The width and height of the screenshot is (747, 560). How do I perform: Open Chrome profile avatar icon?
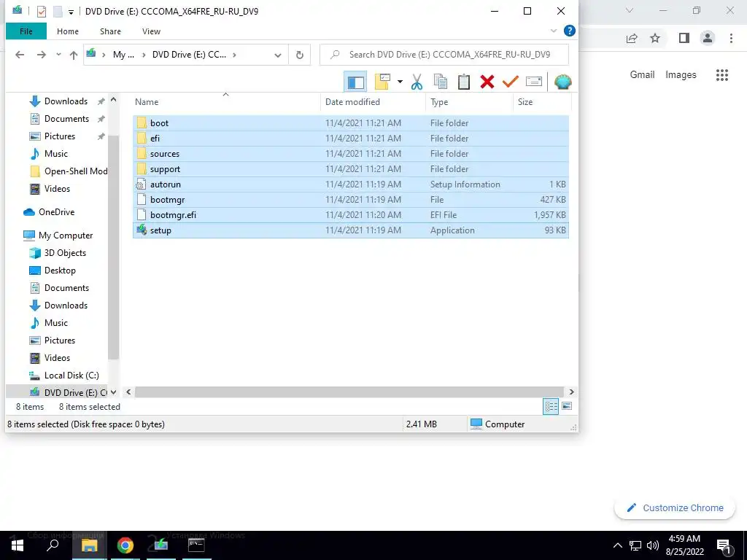[707, 38]
